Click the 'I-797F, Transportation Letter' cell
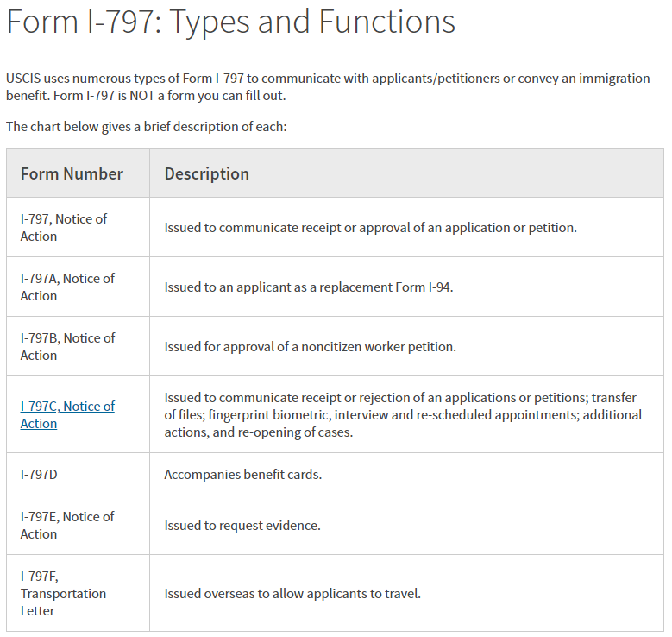The height and width of the screenshot is (637, 672). (63, 593)
